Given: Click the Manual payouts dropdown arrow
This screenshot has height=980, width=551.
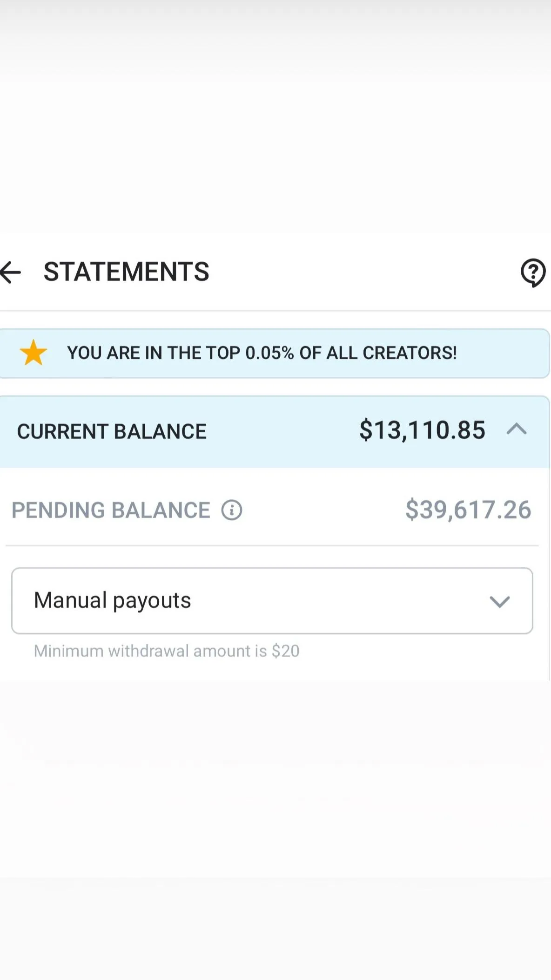Looking at the screenshot, I should tap(499, 601).
